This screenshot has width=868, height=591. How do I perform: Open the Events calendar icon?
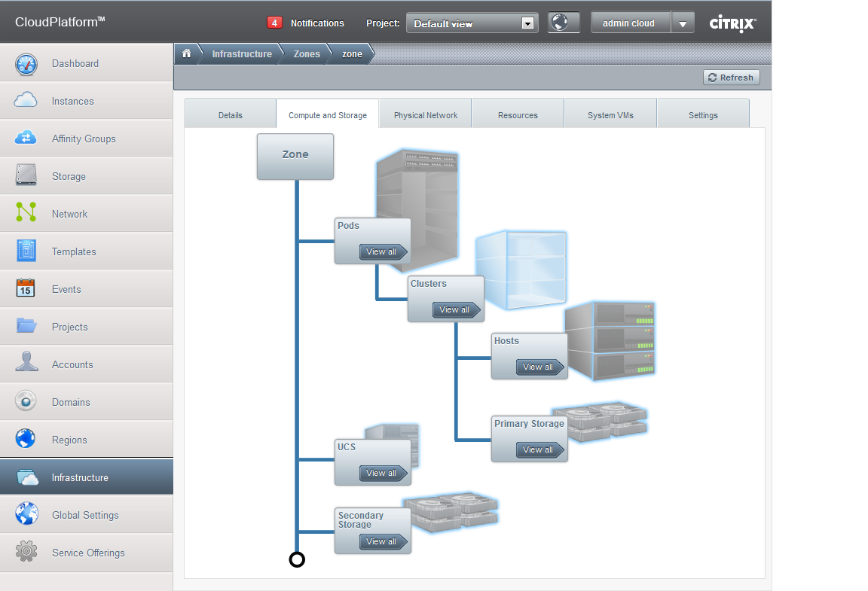(x=26, y=289)
